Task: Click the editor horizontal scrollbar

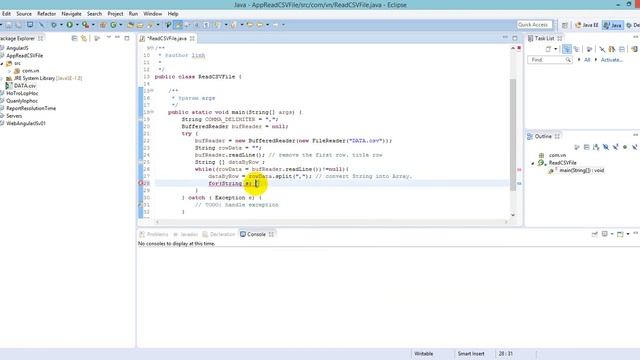Action: point(331,222)
